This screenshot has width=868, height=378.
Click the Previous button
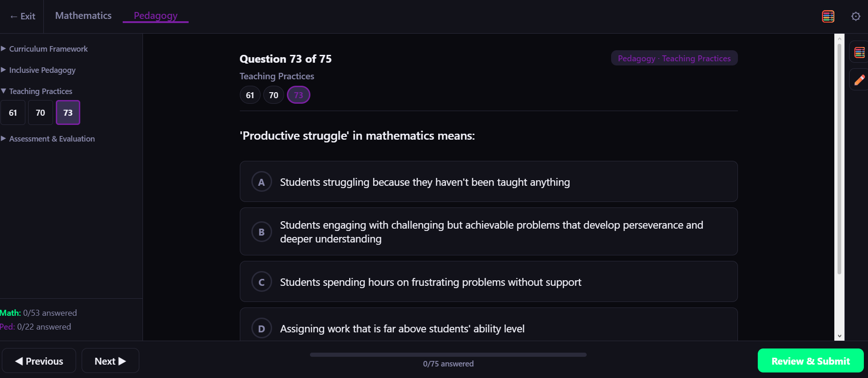(x=39, y=361)
